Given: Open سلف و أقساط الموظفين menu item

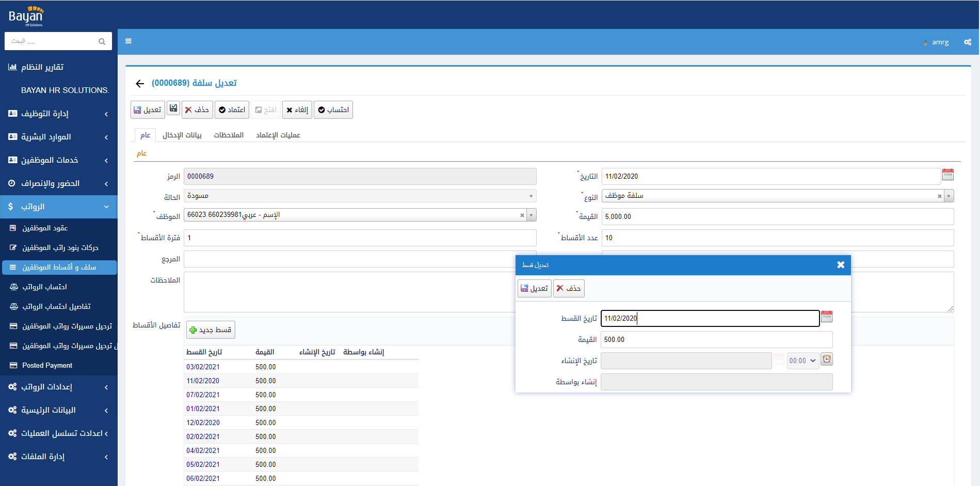Looking at the screenshot, I should (59, 268).
